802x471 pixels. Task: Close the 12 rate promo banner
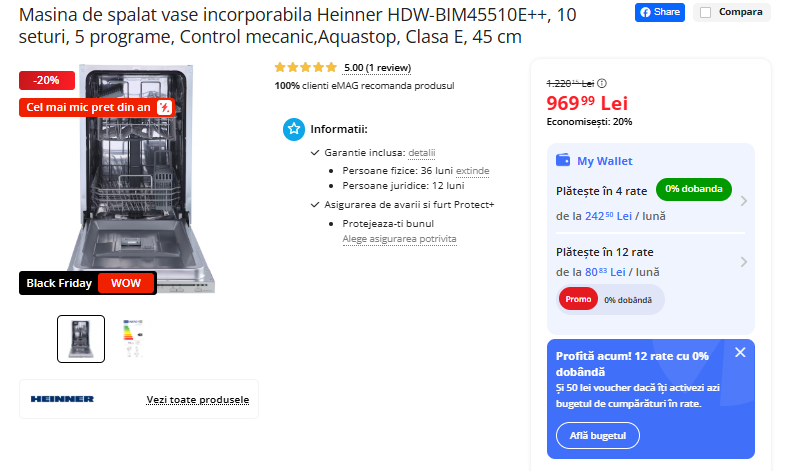[x=740, y=352]
